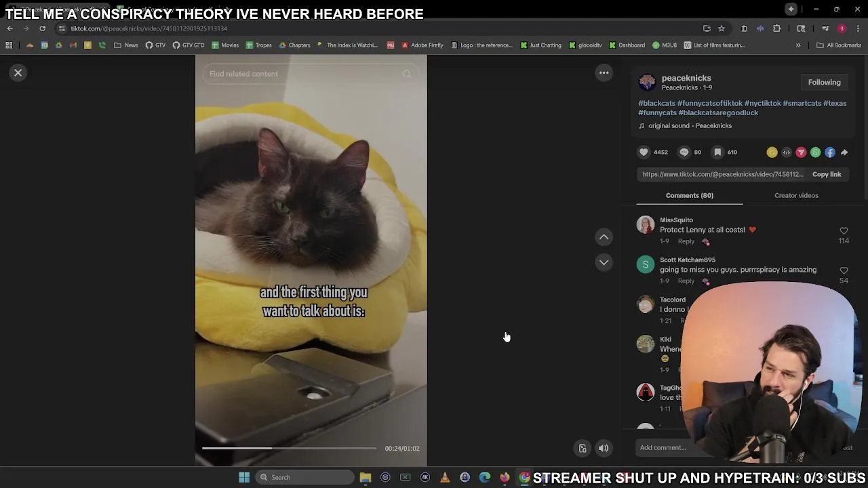Image resolution: width=868 pixels, height=488 pixels.
Task: Open peaceknicks username link
Action: [686, 78]
